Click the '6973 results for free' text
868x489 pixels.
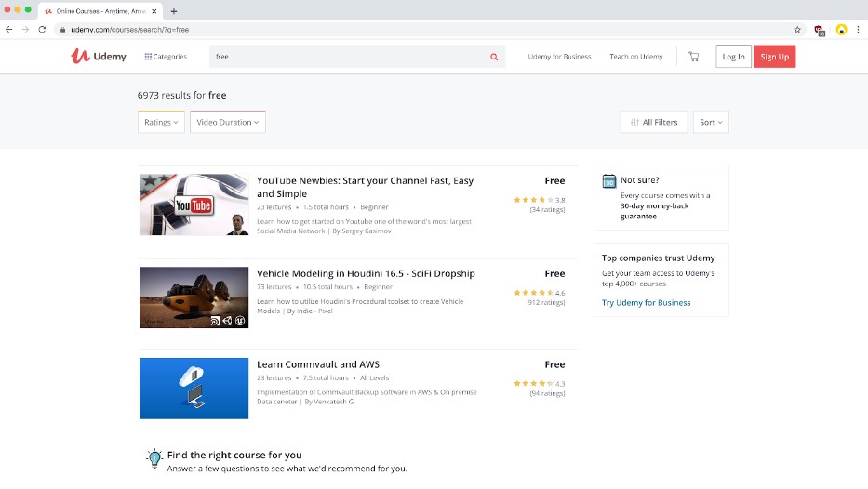pyautogui.click(x=181, y=95)
